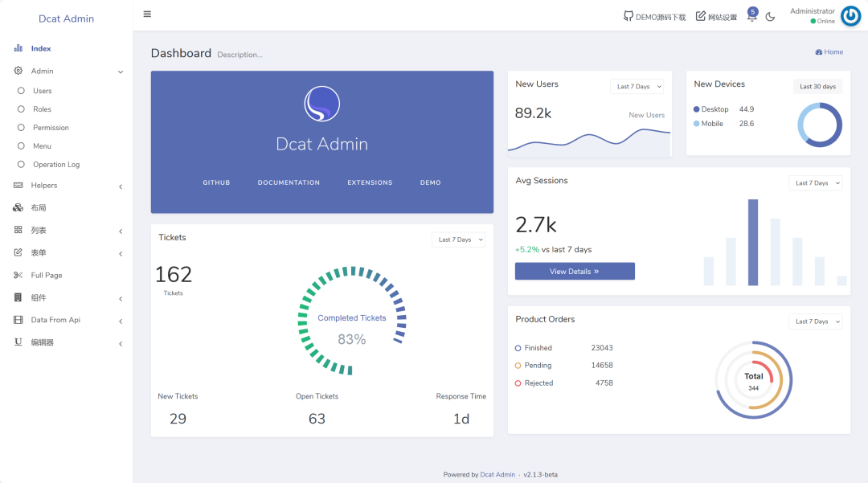The height and width of the screenshot is (483, 868).
Task: Select the Users circle icon in sidebar
Action: (21, 90)
